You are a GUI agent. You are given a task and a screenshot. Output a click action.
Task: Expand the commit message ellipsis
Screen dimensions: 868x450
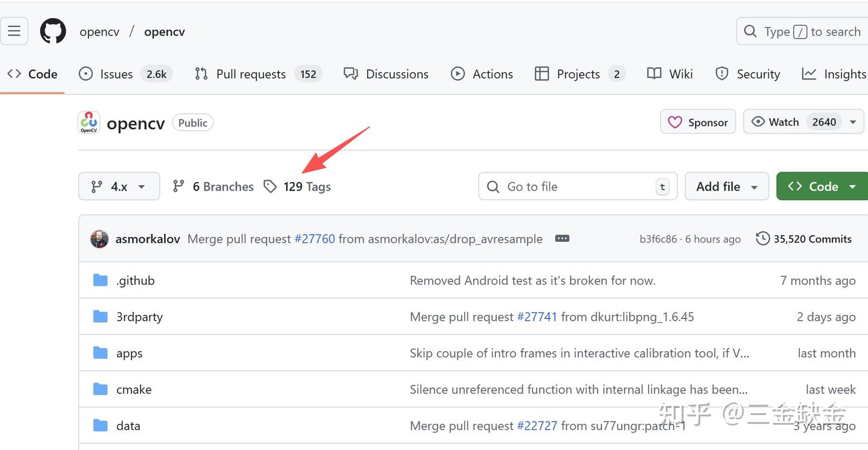[562, 239]
